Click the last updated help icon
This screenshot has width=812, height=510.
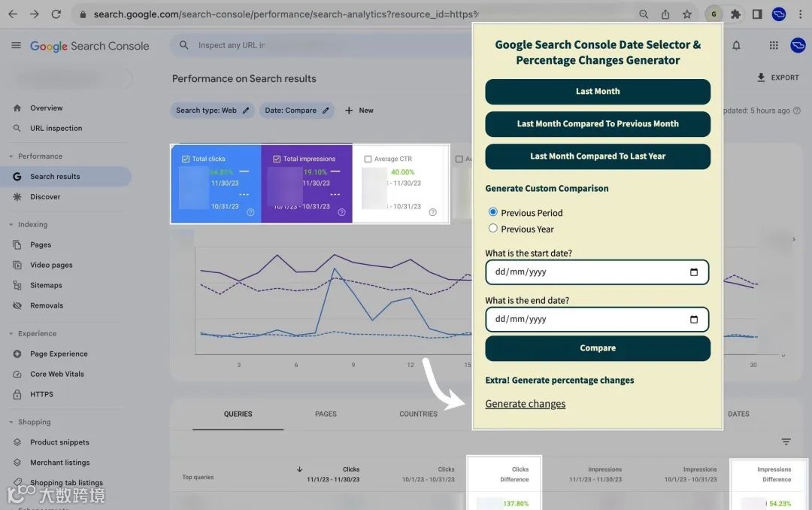(x=797, y=111)
